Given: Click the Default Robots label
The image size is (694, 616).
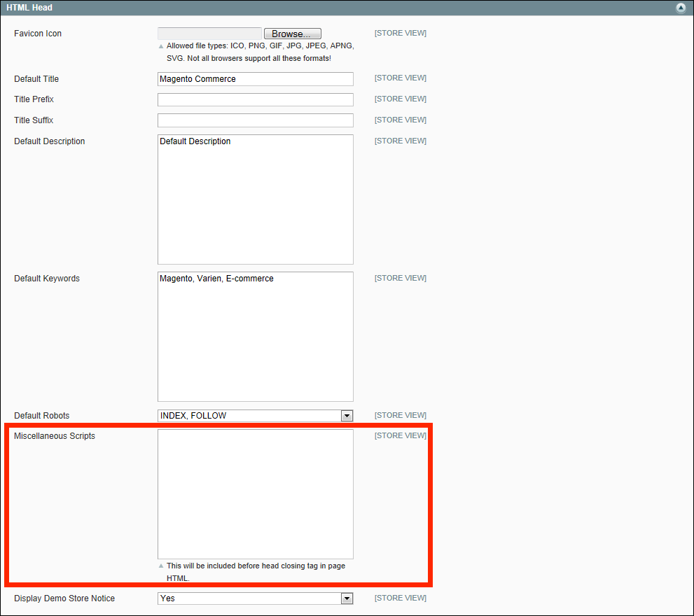Looking at the screenshot, I should (x=41, y=416).
